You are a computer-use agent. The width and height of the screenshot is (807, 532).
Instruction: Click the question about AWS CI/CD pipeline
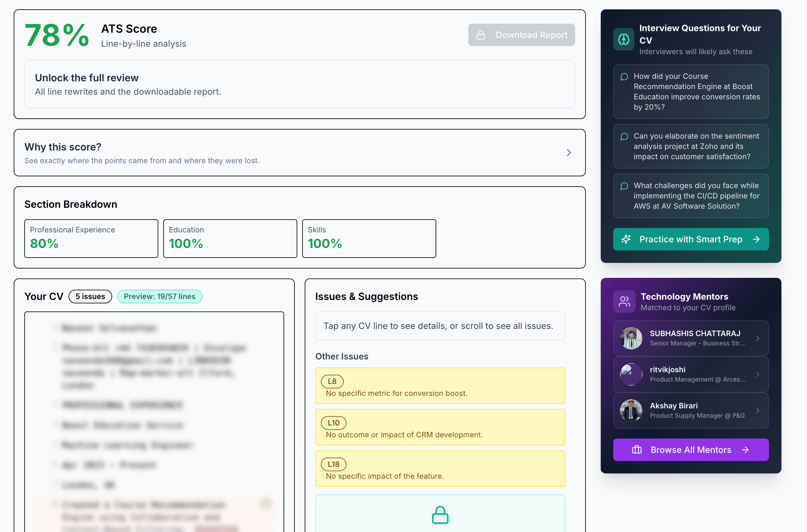tap(690, 196)
